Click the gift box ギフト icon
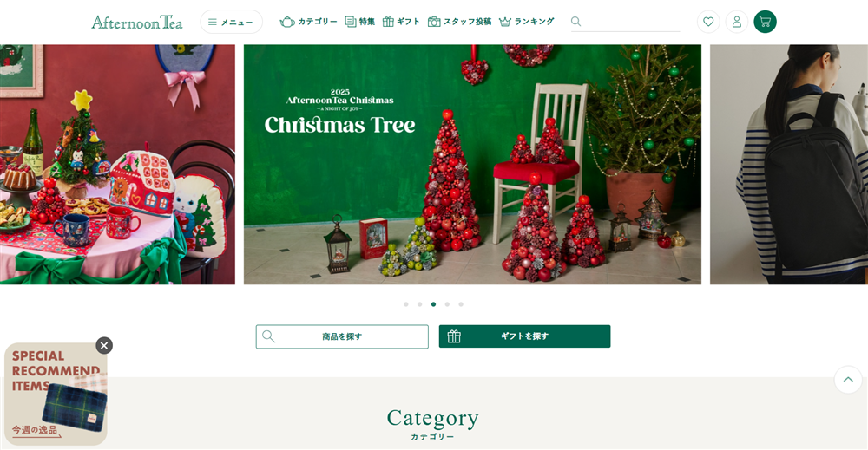Viewport: 868px width, 450px height. 388,22
